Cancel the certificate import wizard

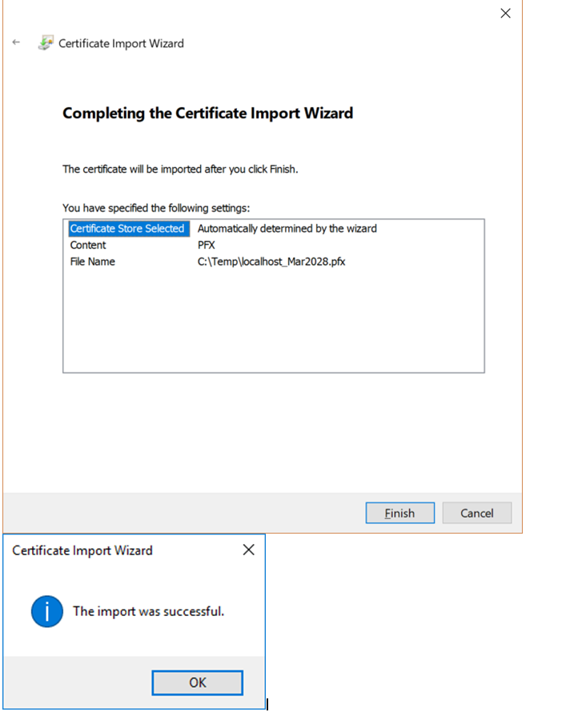tap(477, 513)
